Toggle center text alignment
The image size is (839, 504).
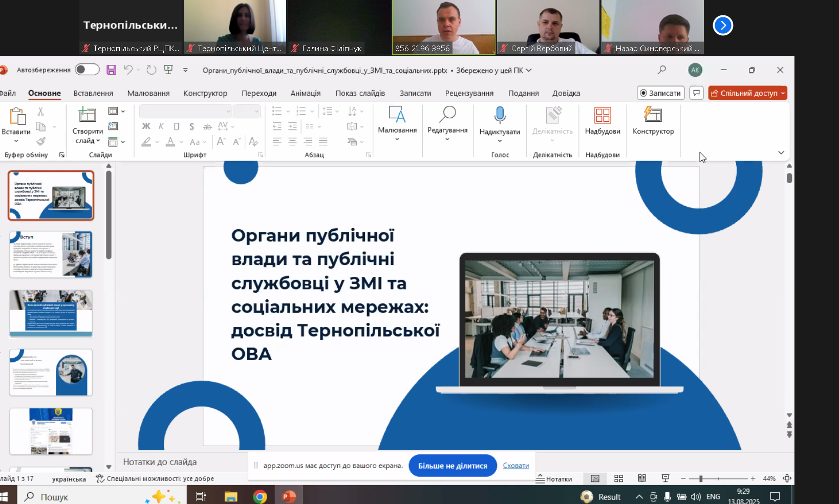coord(292,142)
